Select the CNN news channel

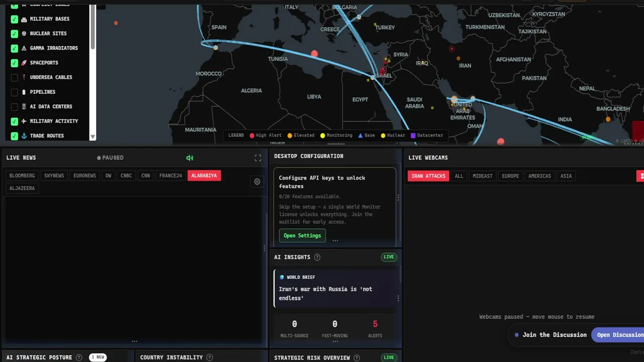coord(145,176)
